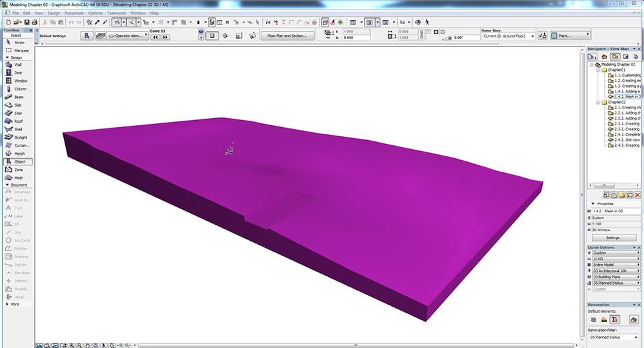Open the Entire Model quick option dropdown
Screen dimensions: 644x348
point(616,265)
